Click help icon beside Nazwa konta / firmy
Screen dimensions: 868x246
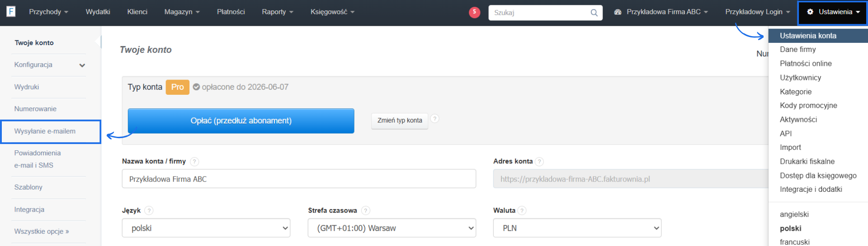pyautogui.click(x=194, y=162)
